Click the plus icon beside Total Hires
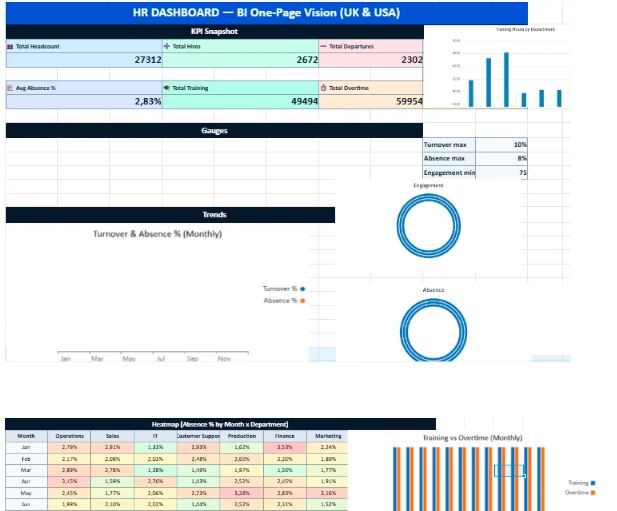This screenshot has width=617, height=511. [x=167, y=47]
